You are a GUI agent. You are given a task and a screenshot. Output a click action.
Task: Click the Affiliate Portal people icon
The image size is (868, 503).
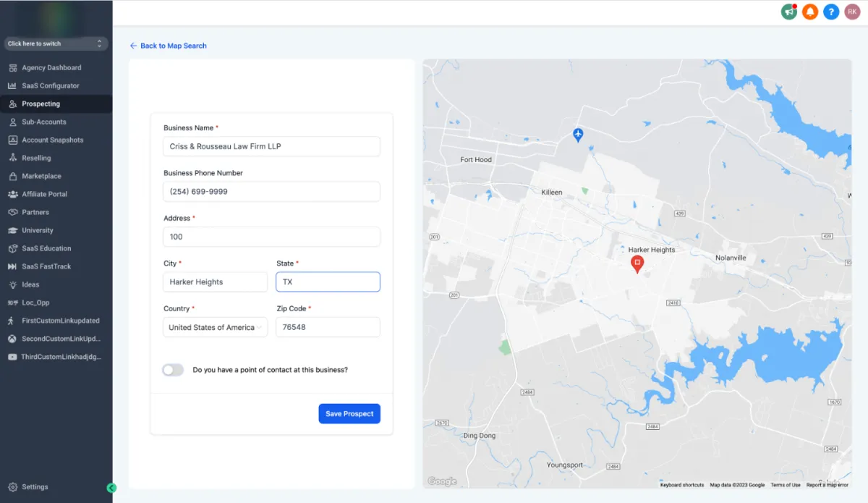13,194
